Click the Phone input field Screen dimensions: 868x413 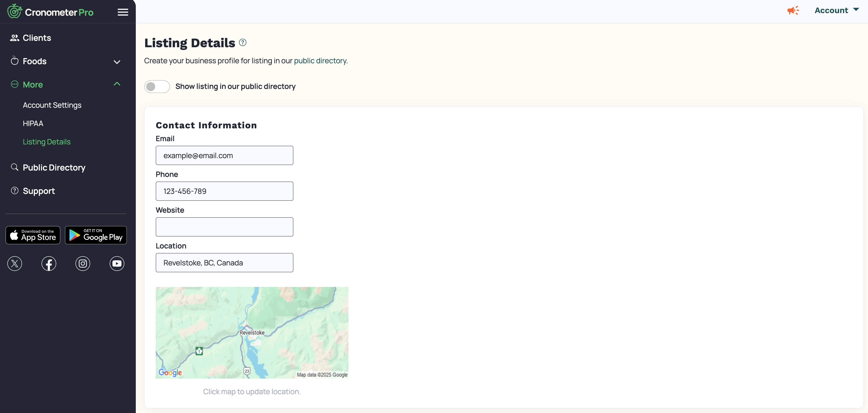224,191
